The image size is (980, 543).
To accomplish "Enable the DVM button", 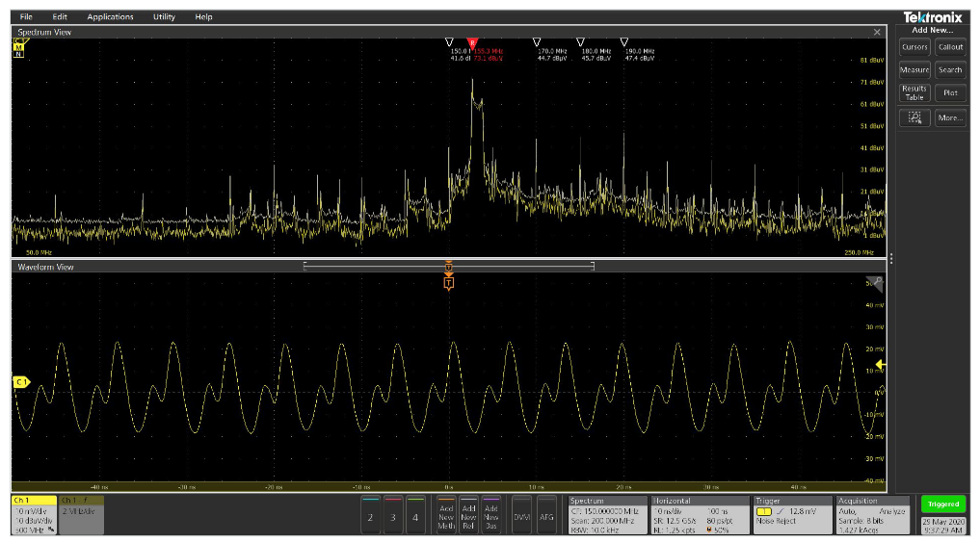I will 522,515.
